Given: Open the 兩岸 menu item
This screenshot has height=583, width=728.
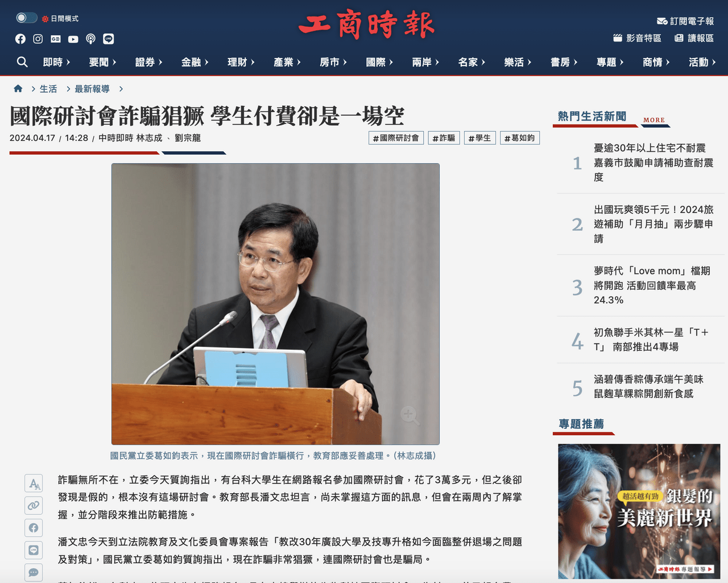Looking at the screenshot, I should coord(425,62).
